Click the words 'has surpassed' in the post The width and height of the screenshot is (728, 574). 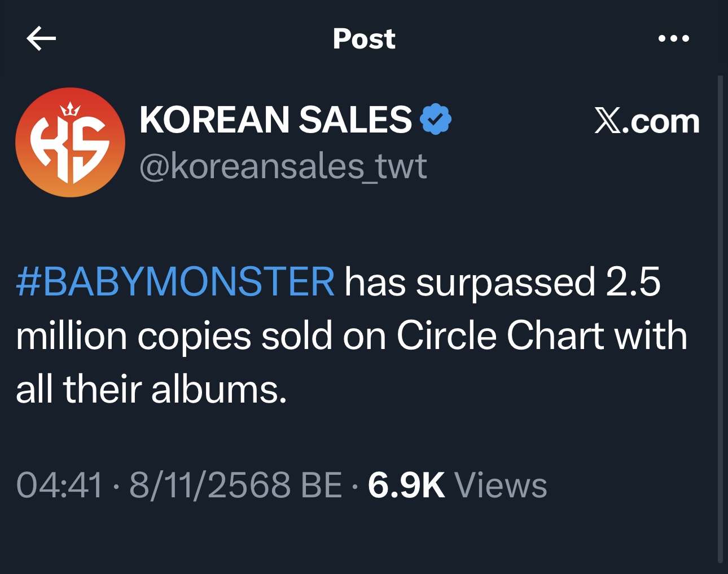click(x=470, y=282)
